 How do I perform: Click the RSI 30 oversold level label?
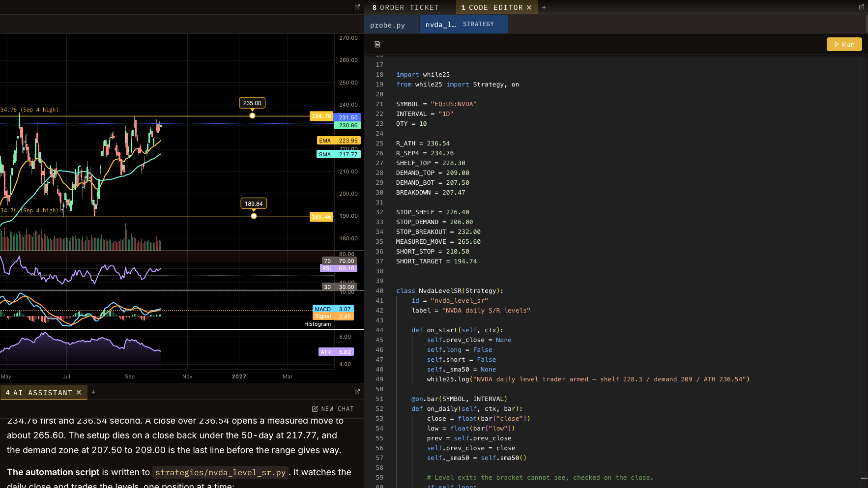(327, 287)
